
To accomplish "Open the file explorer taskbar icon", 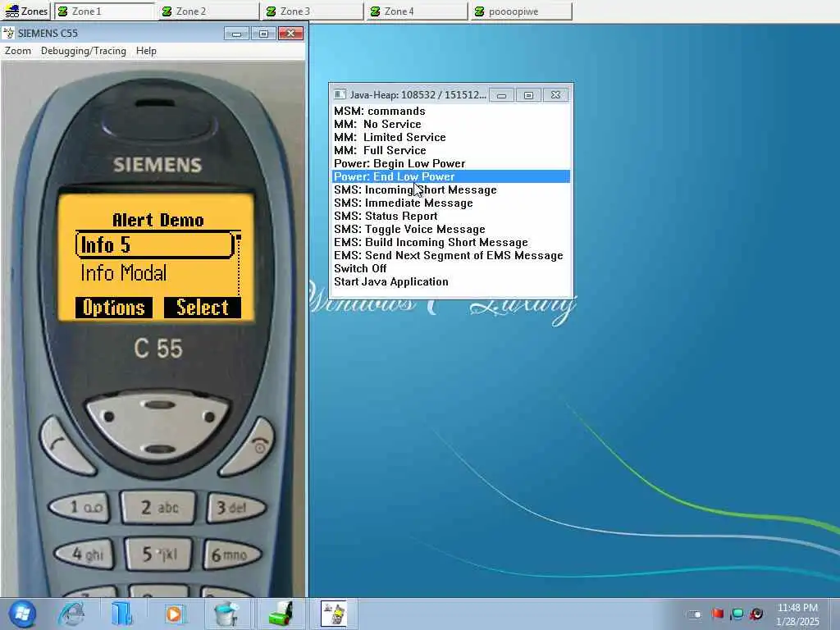I will [x=121, y=614].
